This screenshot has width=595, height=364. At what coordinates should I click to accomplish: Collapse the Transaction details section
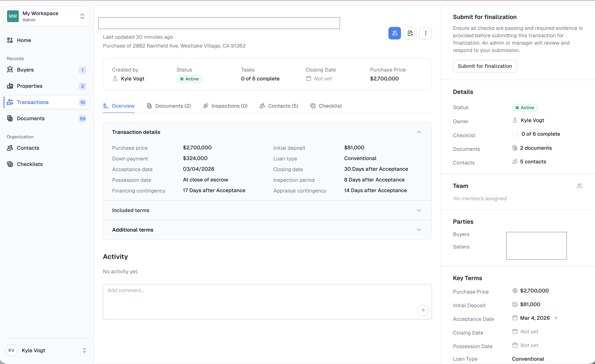tap(419, 132)
